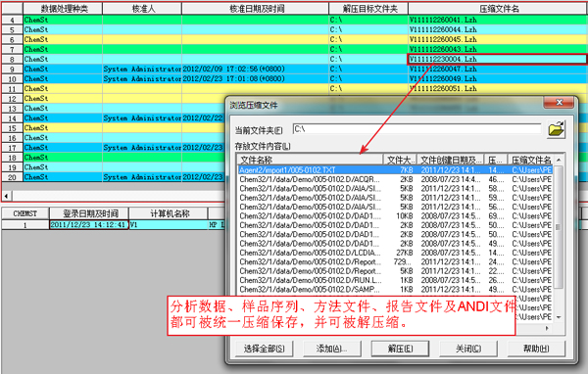Sort by 压缩文件名 header in dialog list

tap(530, 160)
